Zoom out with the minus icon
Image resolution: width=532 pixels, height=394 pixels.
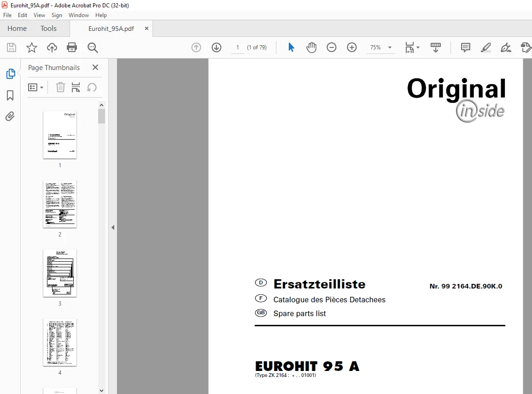(x=332, y=47)
